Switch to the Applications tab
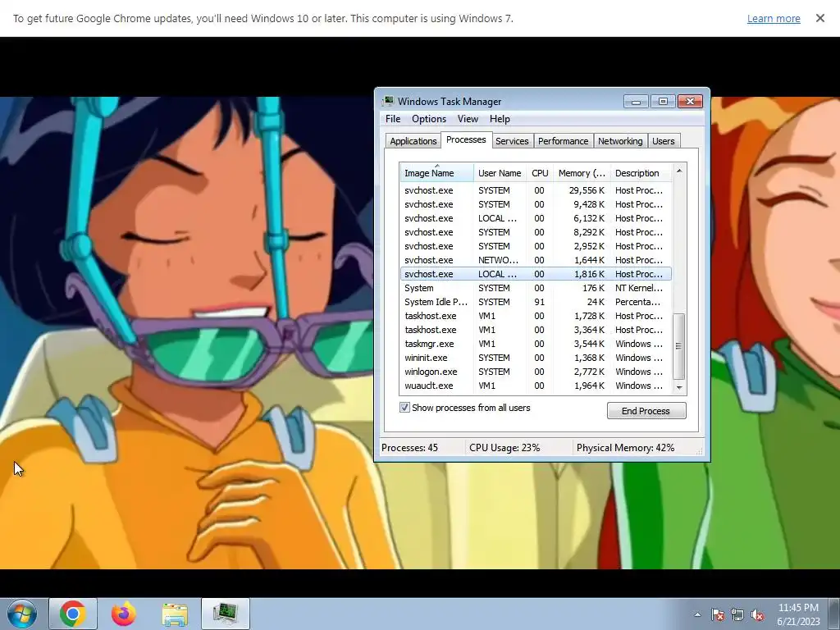The image size is (840, 630). [413, 141]
